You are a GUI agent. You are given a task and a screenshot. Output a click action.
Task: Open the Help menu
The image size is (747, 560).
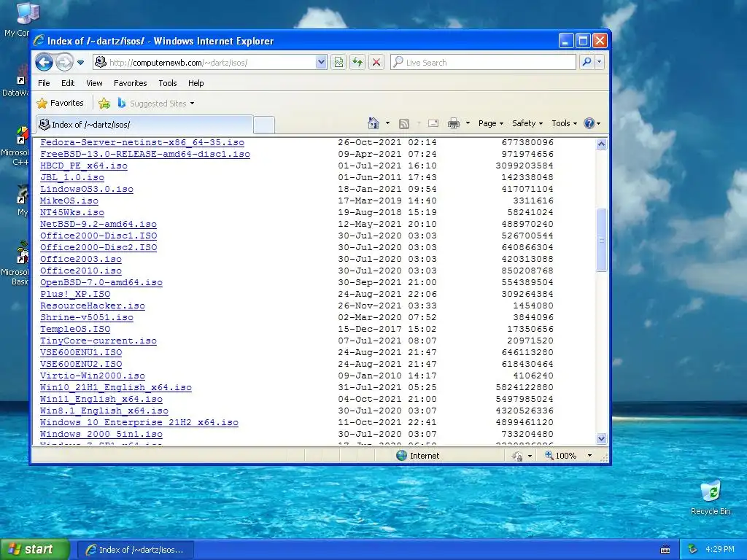point(196,83)
